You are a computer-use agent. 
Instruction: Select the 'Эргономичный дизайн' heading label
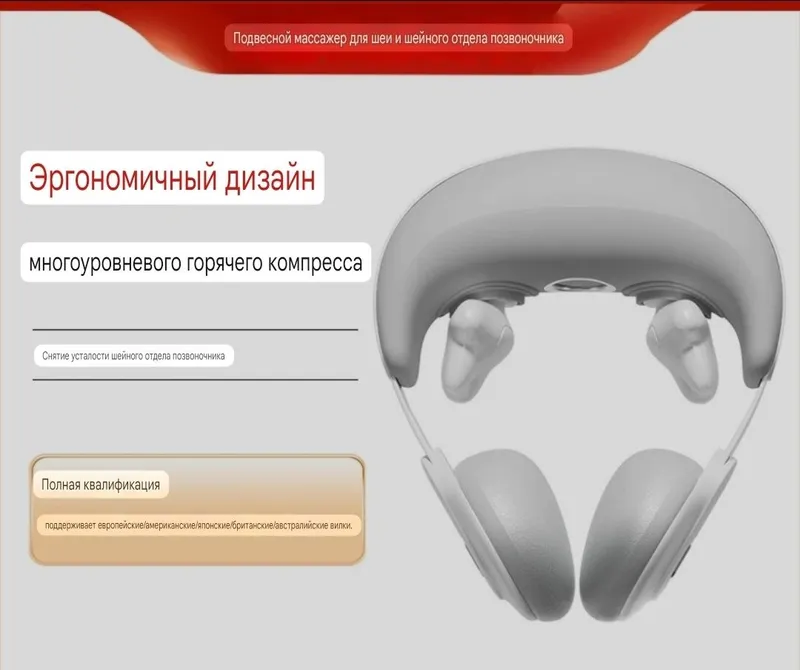[172, 178]
